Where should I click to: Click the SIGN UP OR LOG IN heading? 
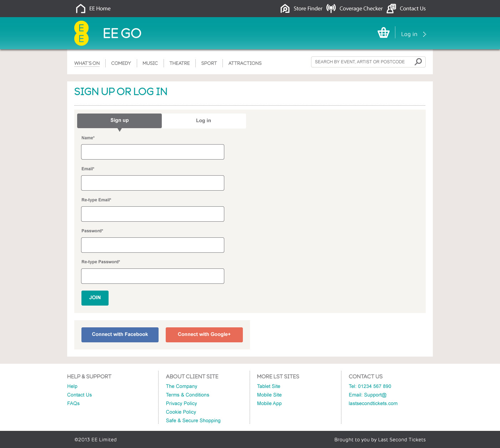(x=121, y=92)
